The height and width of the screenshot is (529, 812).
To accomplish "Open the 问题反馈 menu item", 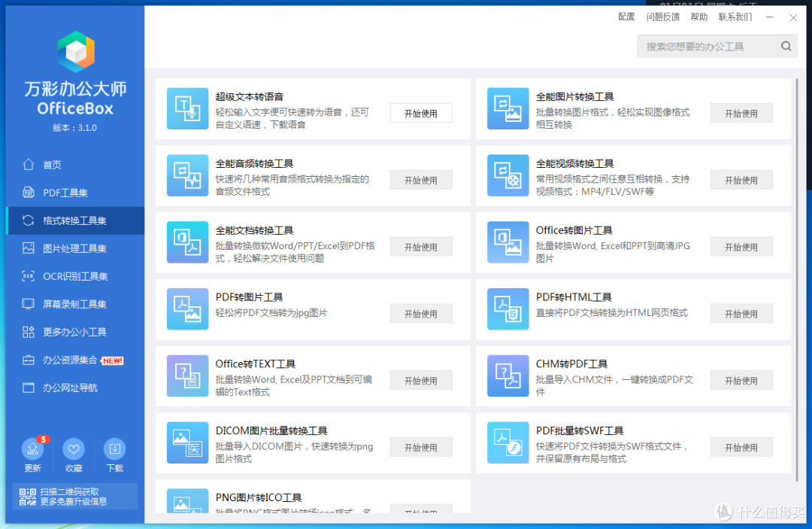I will click(x=662, y=17).
